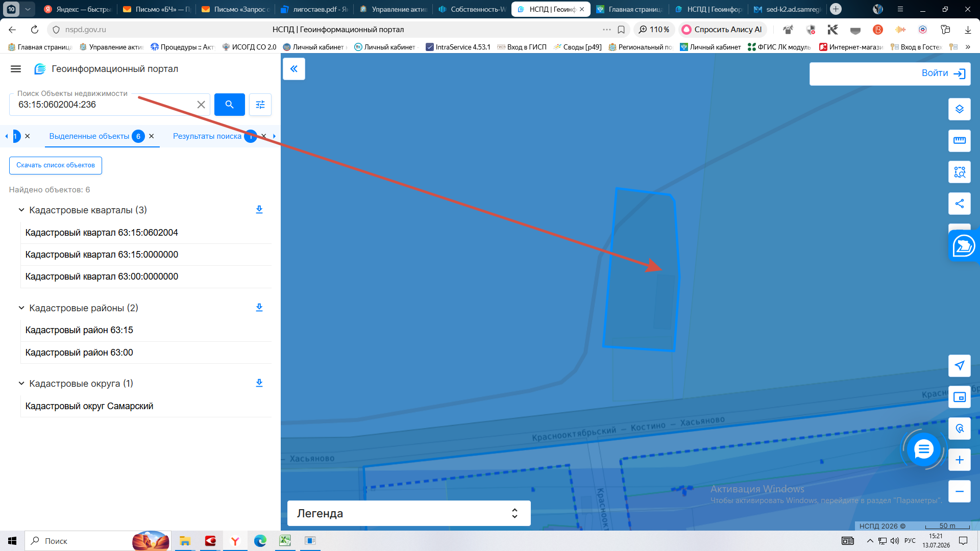Open the browser tab list dropdown
The width and height of the screenshot is (980, 551).
(28, 9)
